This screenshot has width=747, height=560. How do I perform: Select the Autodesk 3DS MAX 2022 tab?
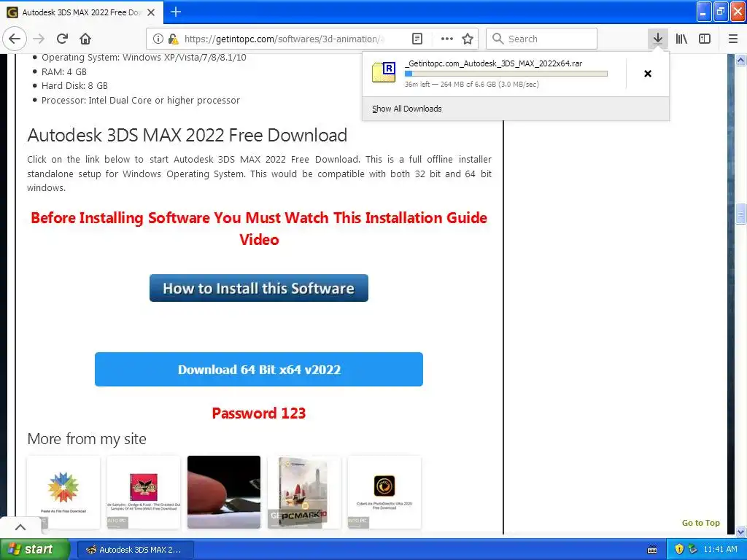82,12
